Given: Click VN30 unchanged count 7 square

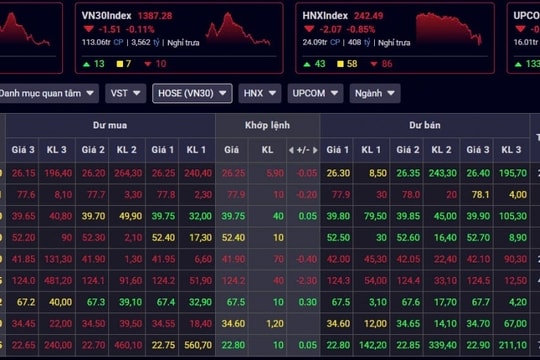Looking at the screenshot, I should click(x=120, y=64).
